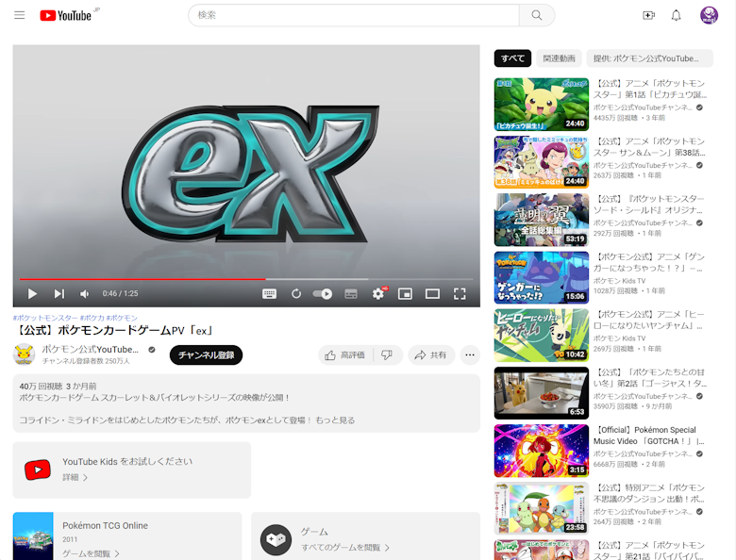
Task: Open the hamburger guide menu
Action: tap(19, 15)
